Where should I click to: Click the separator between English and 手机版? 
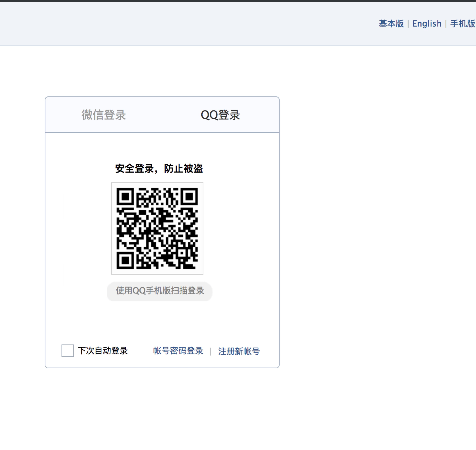tap(446, 24)
